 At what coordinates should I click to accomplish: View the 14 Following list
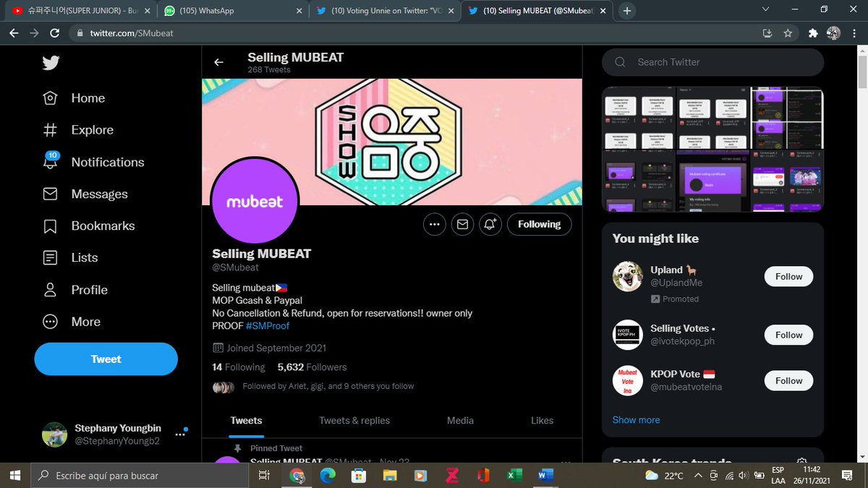pyautogui.click(x=239, y=367)
